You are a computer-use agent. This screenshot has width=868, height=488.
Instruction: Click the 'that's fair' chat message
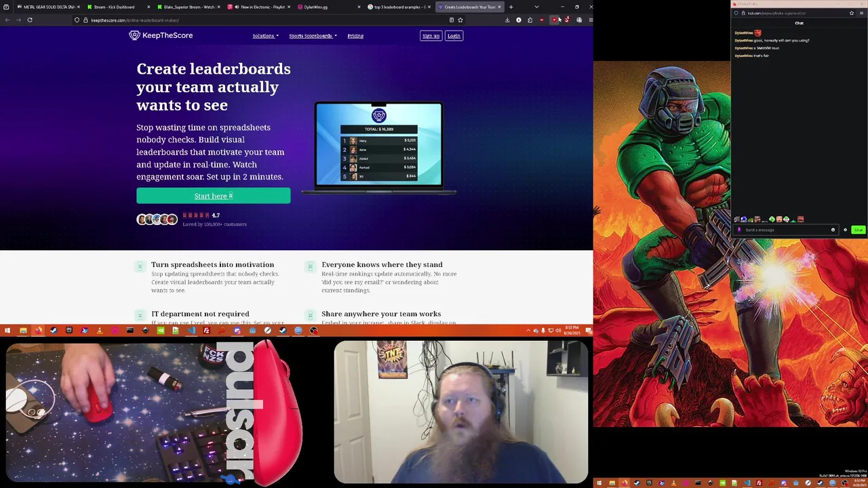click(762, 56)
